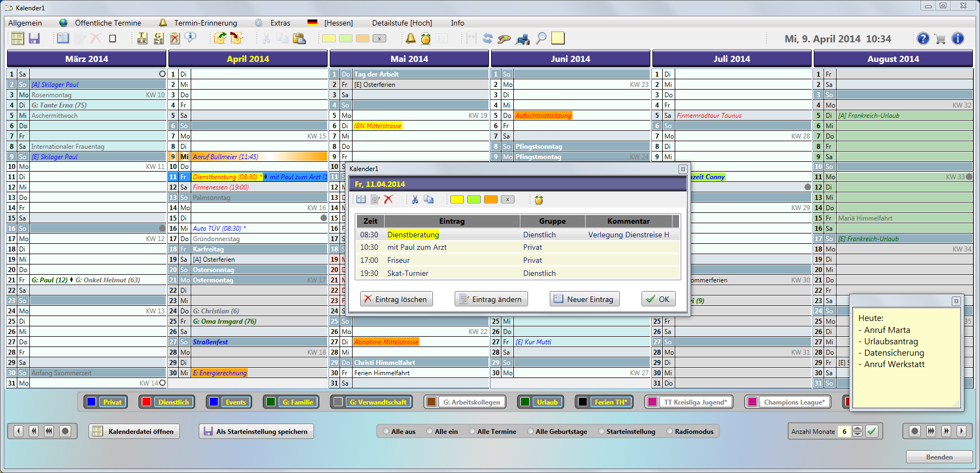Screen dimensions: 980x473
Task: Click the G-table icon in main toolbar
Action: (x=158, y=39)
